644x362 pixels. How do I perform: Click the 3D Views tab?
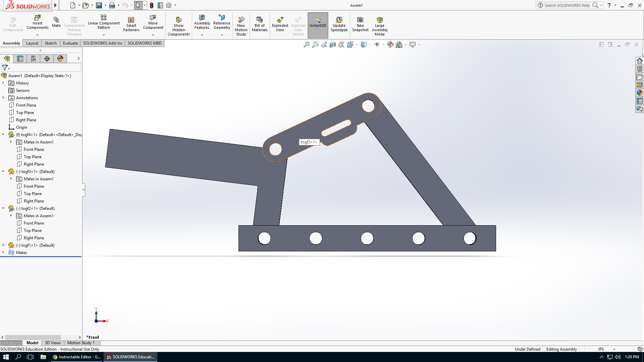tap(53, 343)
